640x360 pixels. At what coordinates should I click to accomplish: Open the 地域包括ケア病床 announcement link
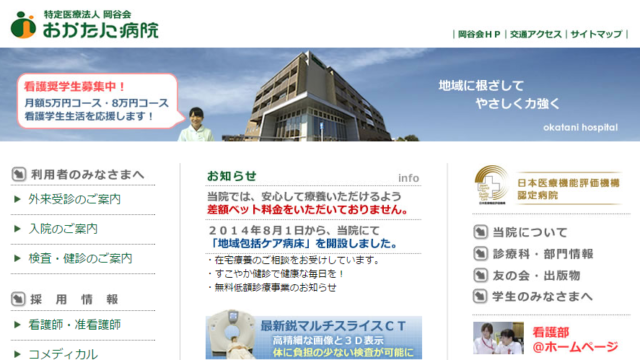(303, 244)
